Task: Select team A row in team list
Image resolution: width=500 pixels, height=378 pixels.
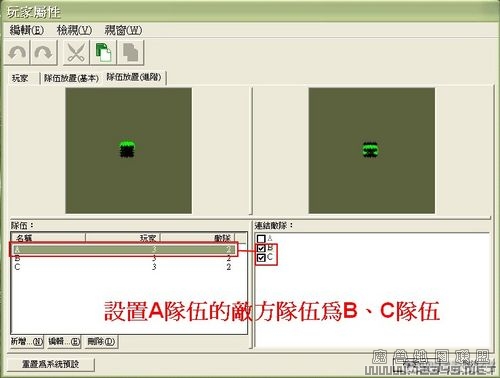Action: [123, 249]
